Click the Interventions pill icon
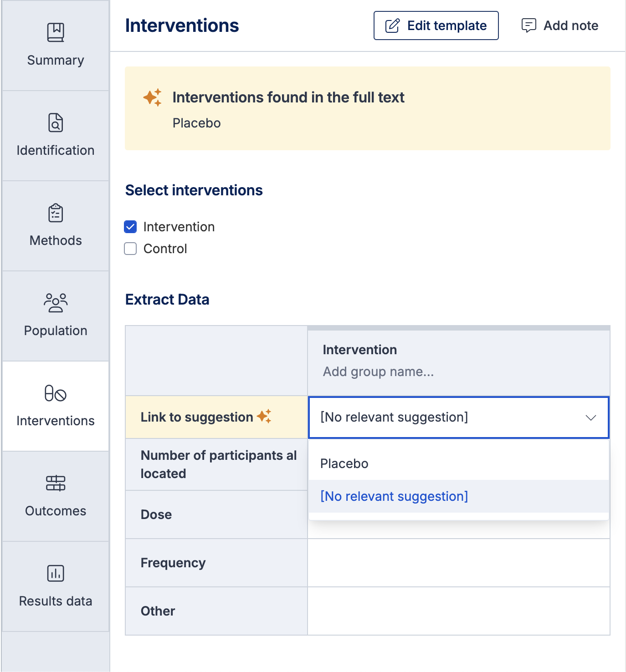626x672 pixels. [x=56, y=393]
